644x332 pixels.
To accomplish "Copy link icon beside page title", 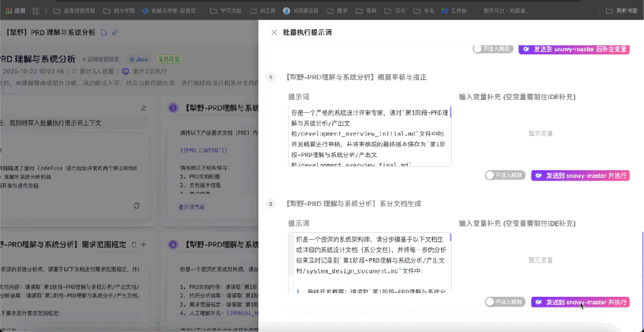I will pyautogui.click(x=115, y=32).
